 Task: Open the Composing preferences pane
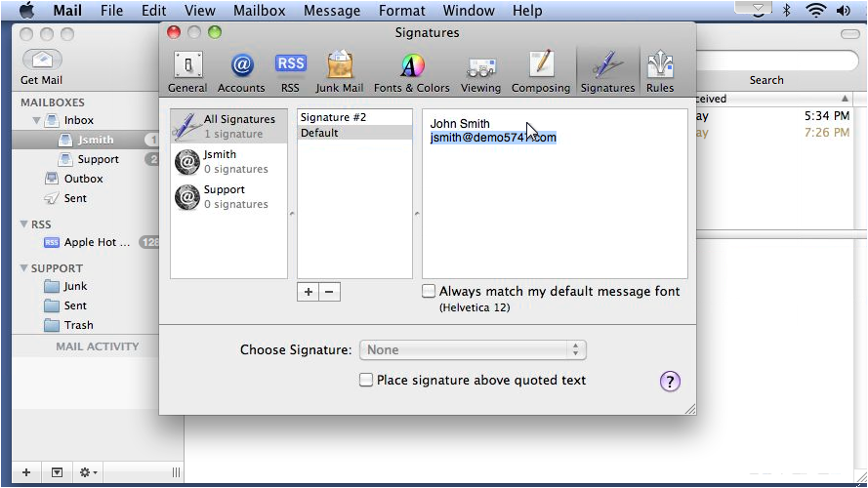coord(541,72)
